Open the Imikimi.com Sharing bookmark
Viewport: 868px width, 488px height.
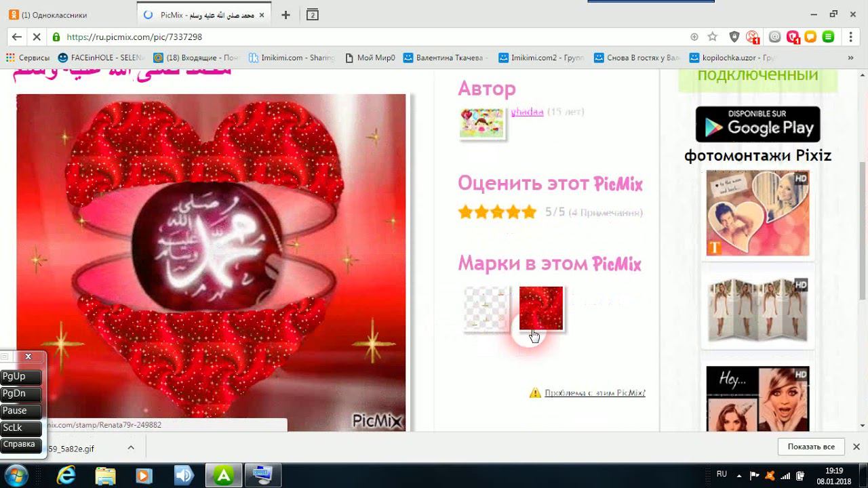click(x=292, y=58)
